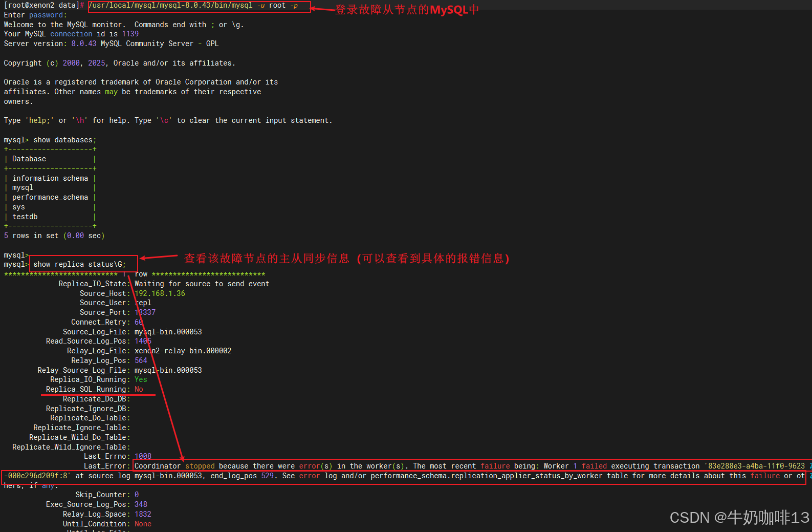
Task: Click the mysql login command text
Action: click(193, 6)
